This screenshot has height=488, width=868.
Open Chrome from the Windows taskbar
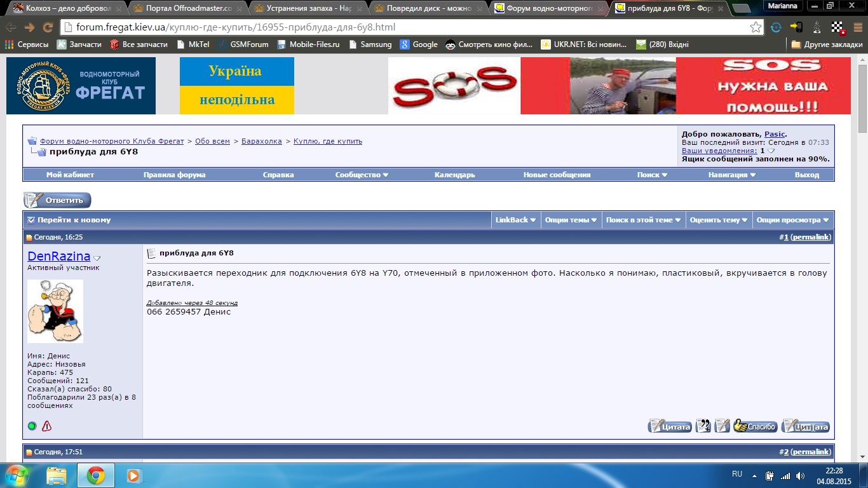[96, 475]
